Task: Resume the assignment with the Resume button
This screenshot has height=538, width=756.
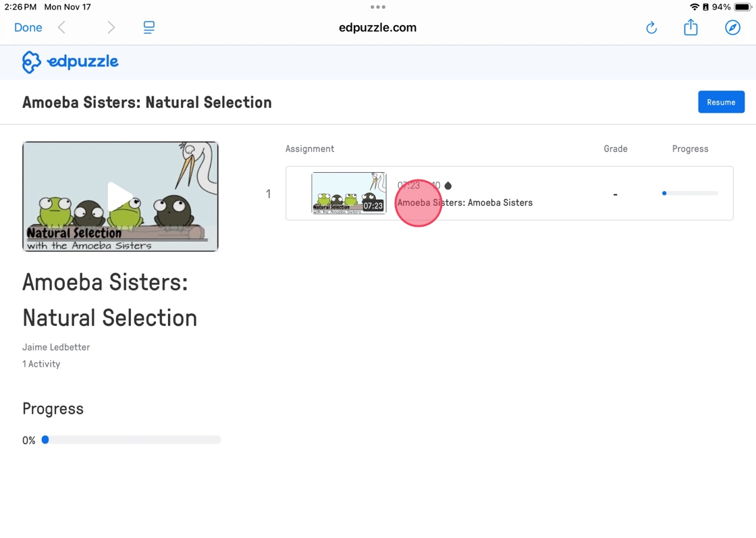Action: 722,102
